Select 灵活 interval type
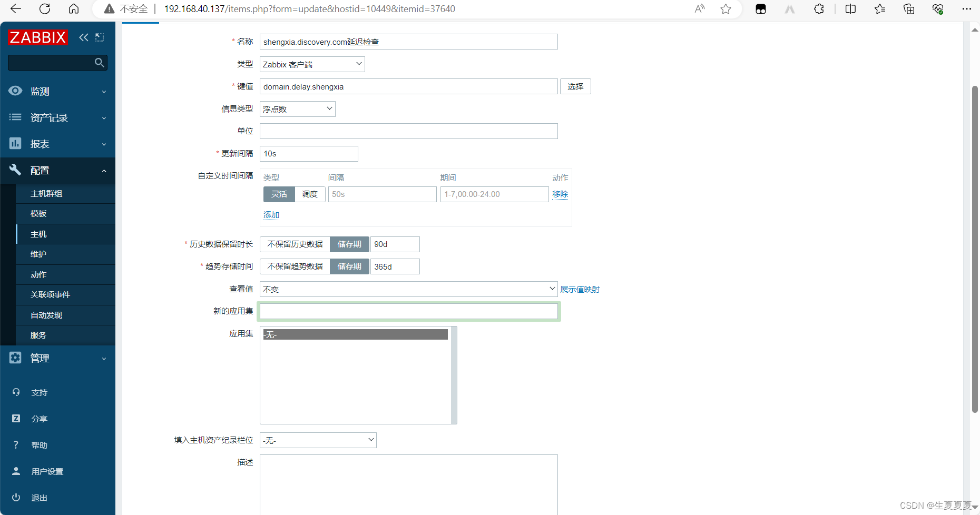The image size is (980, 515). pos(279,194)
